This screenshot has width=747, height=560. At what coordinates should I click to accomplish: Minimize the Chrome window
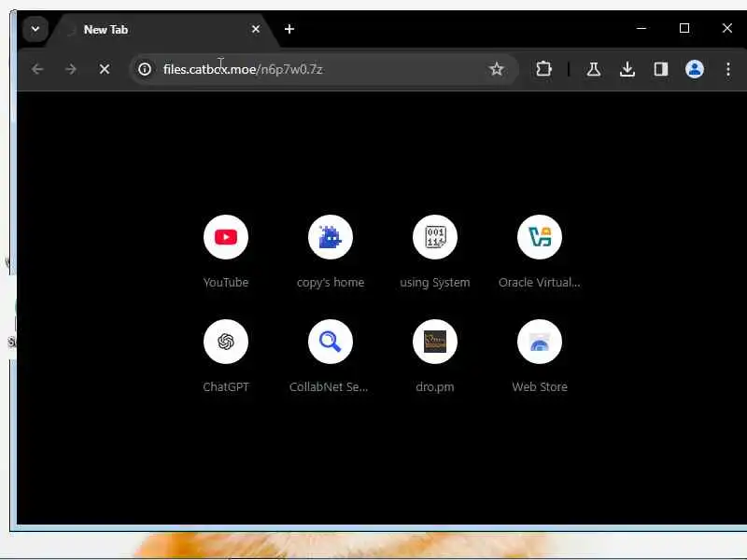pos(641,29)
